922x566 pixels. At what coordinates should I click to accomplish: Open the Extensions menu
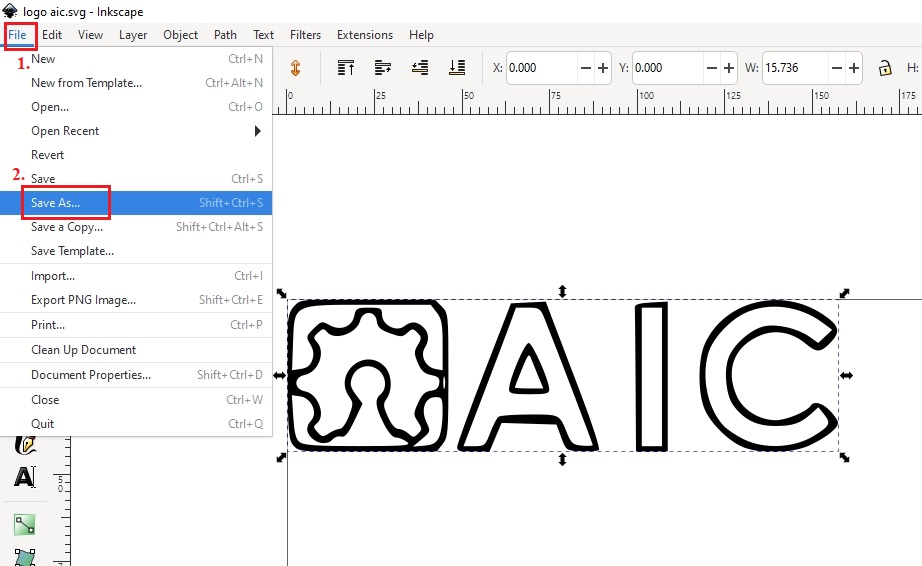pos(365,35)
